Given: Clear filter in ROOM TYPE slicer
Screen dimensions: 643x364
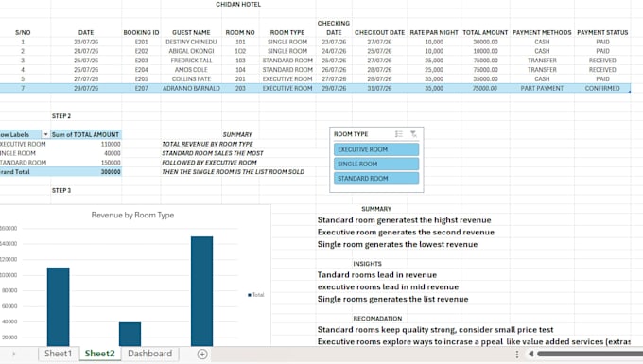Looking at the screenshot, I should (x=413, y=134).
